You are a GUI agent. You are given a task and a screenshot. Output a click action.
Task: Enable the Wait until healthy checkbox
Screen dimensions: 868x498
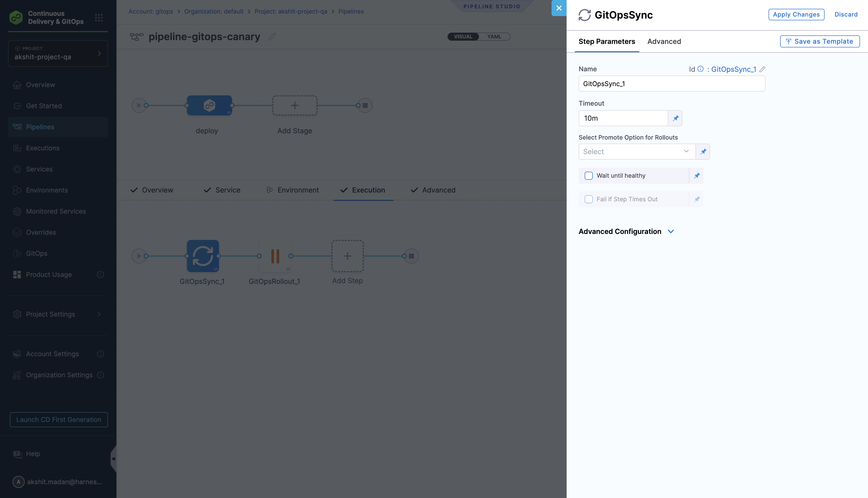click(588, 175)
